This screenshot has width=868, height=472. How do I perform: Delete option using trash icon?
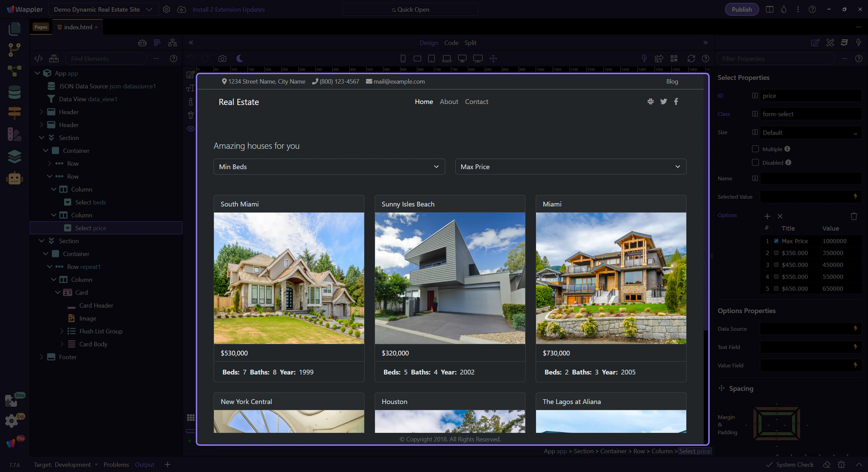point(854,216)
